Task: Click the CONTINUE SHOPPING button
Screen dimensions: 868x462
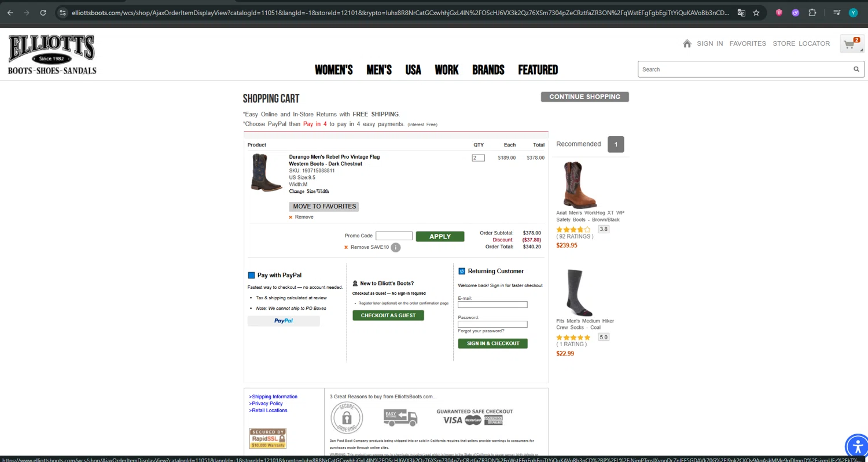Action: [585, 97]
